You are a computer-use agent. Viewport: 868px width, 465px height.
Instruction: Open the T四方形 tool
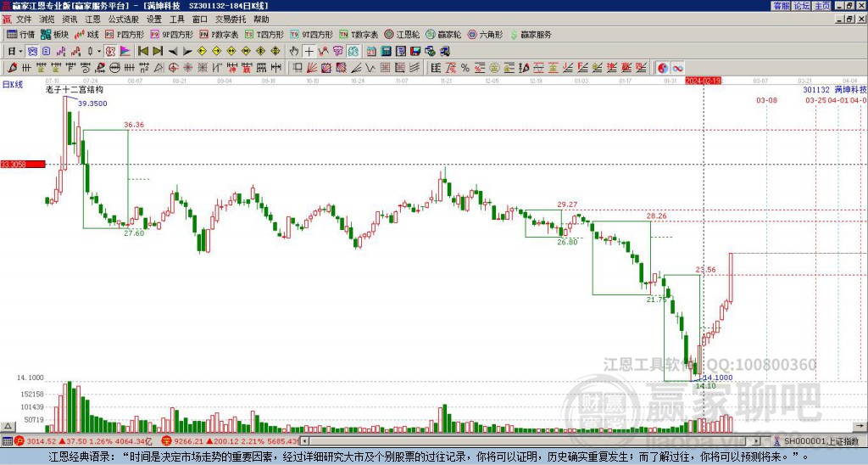pos(264,34)
